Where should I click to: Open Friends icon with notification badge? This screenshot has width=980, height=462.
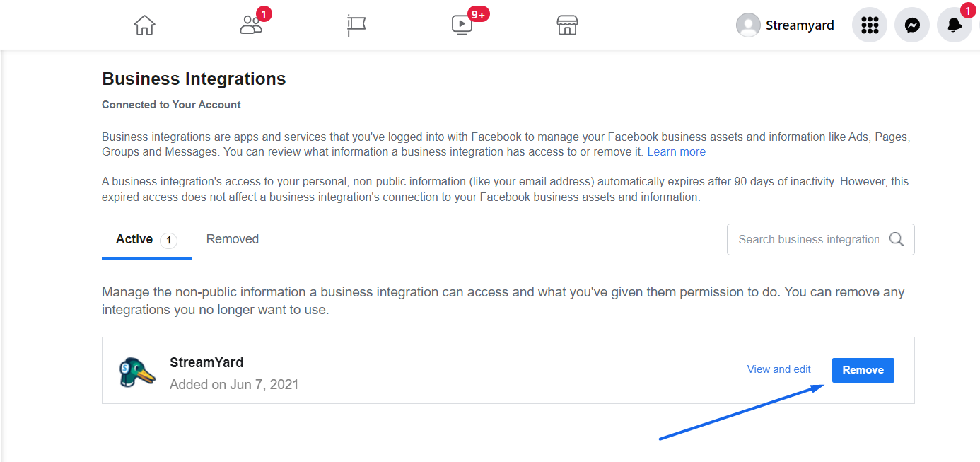[x=251, y=25]
